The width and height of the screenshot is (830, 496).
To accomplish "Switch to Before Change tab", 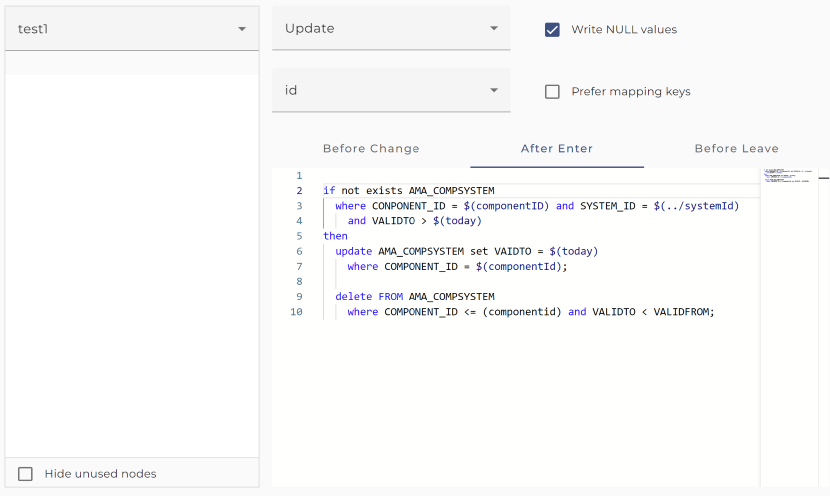I will [371, 149].
